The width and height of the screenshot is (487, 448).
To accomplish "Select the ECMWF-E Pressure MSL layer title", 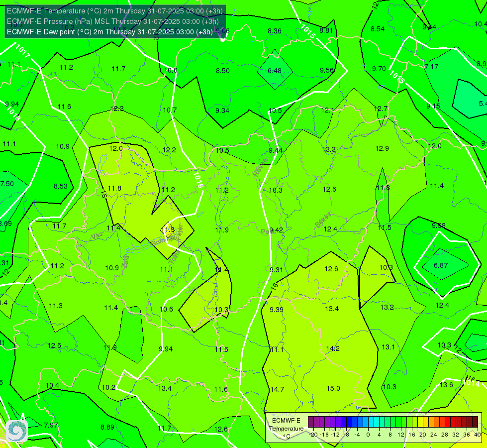I will [x=113, y=21].
